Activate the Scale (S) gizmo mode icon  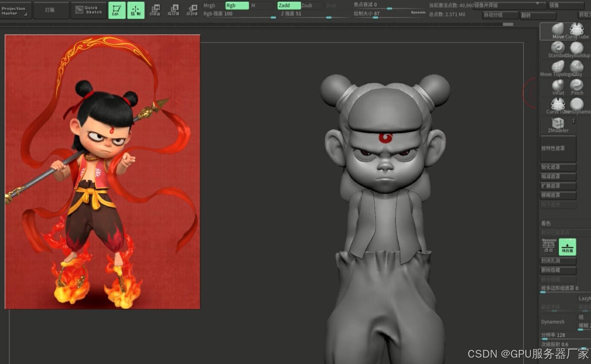[173, 10]
